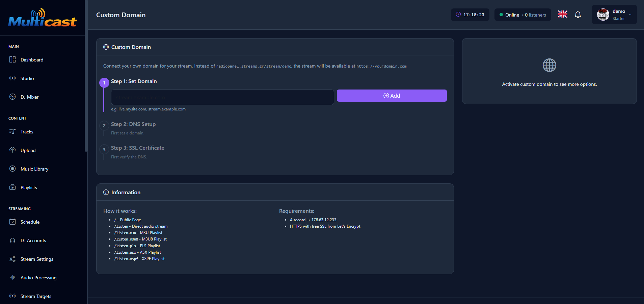Open the Dashboard icon in sidebar
Viewport: 644px width, 304px height.
pyautogui.click(x=12, y=60)
